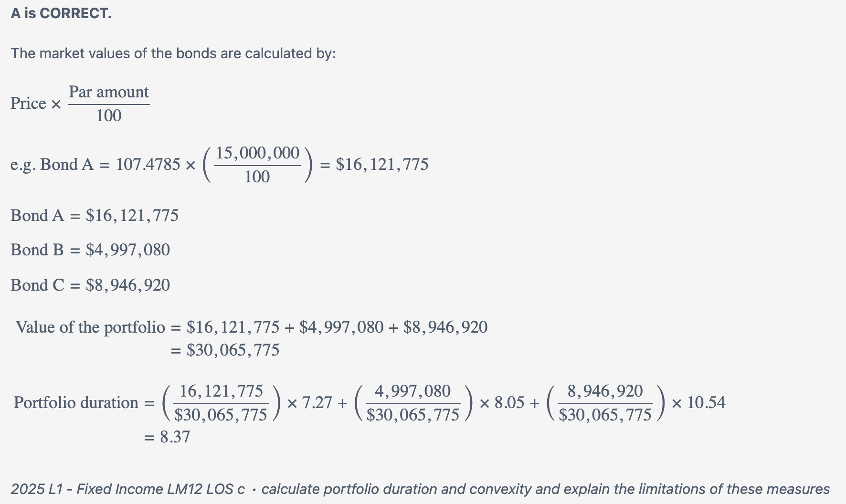
Task: Click the learning outcome text about portfolio duration and convexity
Action: 545,489
